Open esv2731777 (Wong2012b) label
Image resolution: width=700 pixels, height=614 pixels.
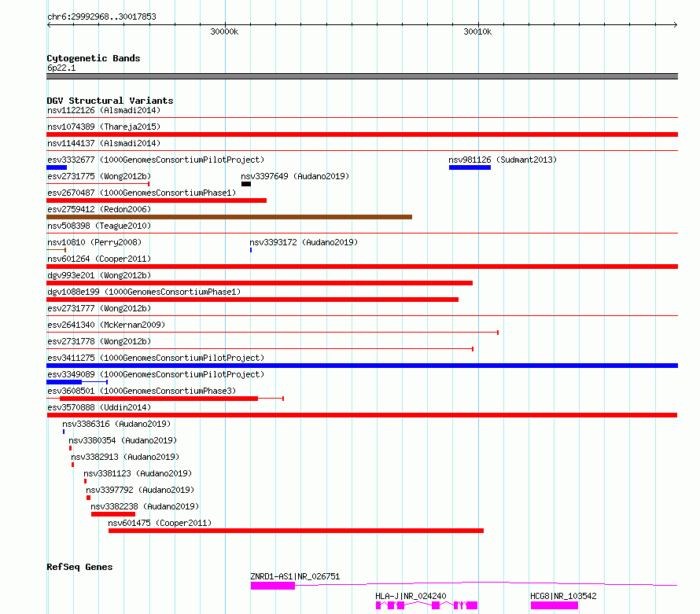click(99, 308)
